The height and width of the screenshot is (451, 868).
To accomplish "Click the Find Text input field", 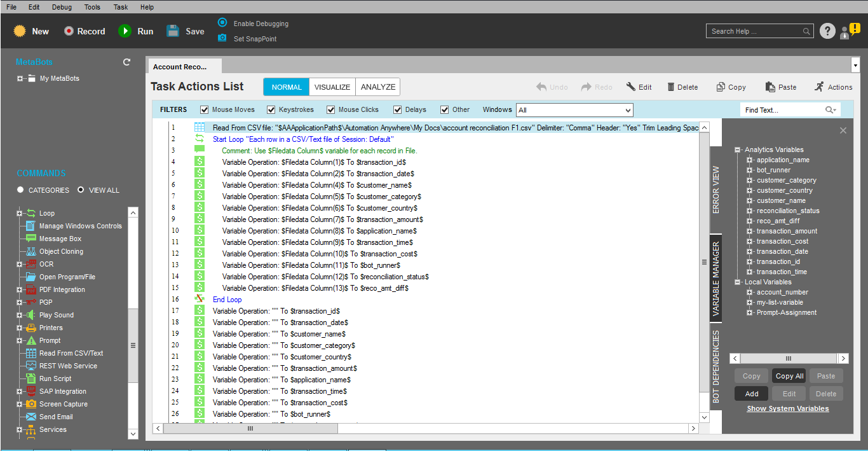I will pos(782,110).
